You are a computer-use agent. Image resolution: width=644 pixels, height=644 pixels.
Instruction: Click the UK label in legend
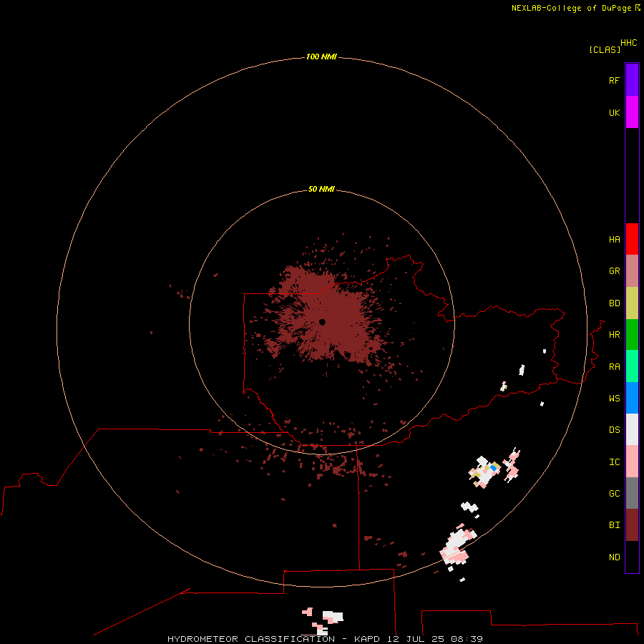615,112
